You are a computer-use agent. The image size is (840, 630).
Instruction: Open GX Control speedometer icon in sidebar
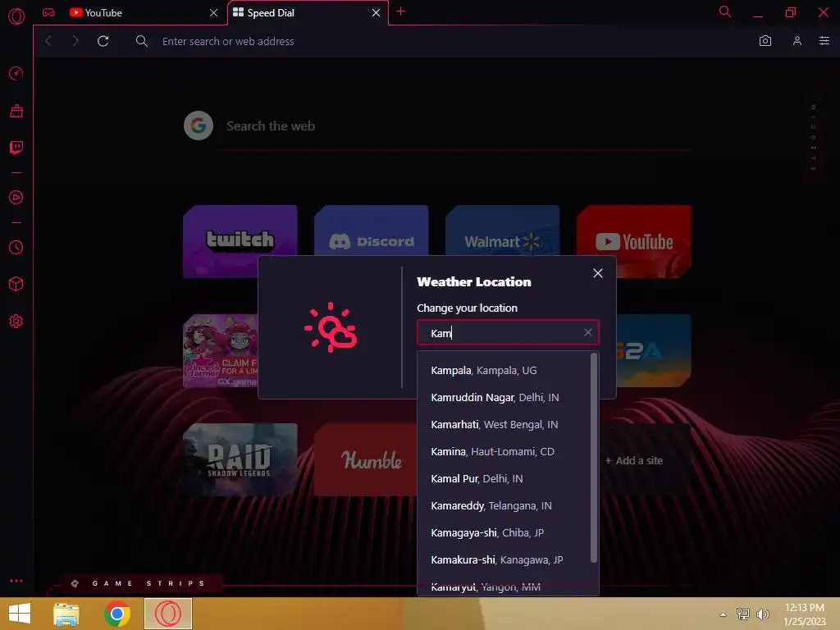point(16,73)
